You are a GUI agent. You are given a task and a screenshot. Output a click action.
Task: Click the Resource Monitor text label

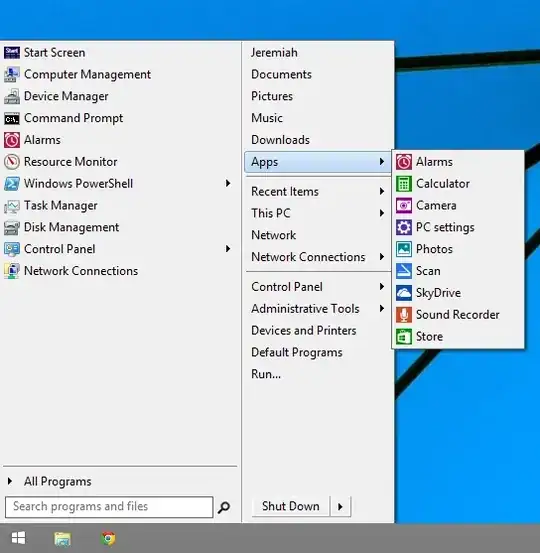[x=71, y=162]
